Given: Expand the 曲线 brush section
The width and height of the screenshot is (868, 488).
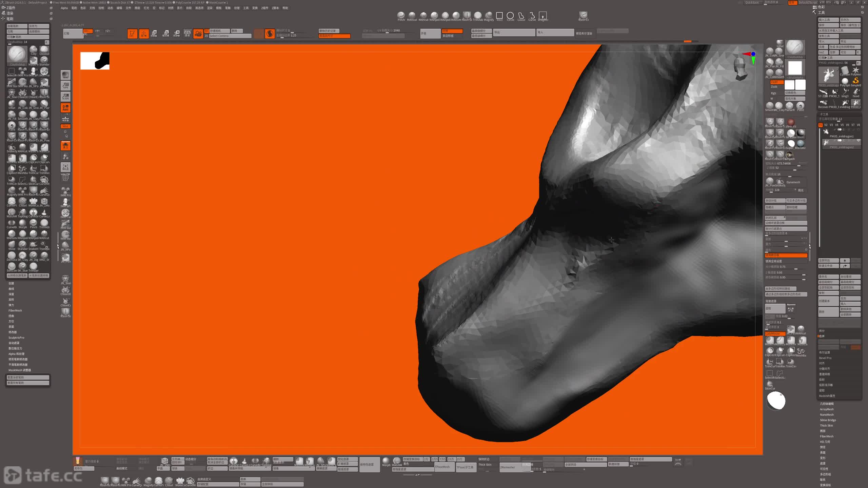Looking at the screenshot, I should point(11,289).
